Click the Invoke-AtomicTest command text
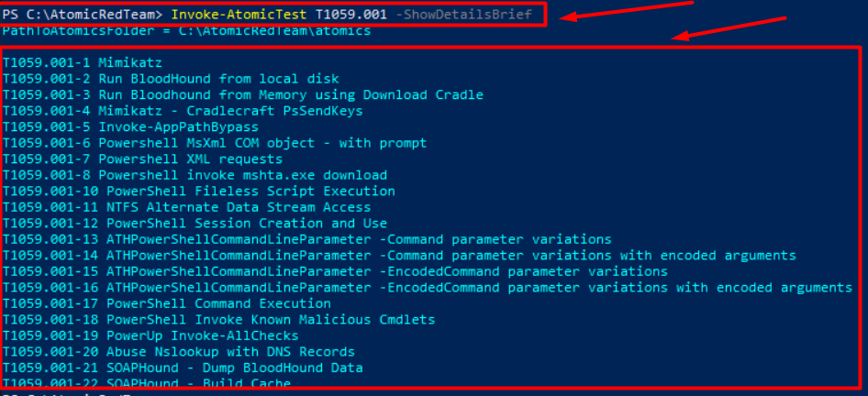The image size is (868, 396). pos(239,15)
